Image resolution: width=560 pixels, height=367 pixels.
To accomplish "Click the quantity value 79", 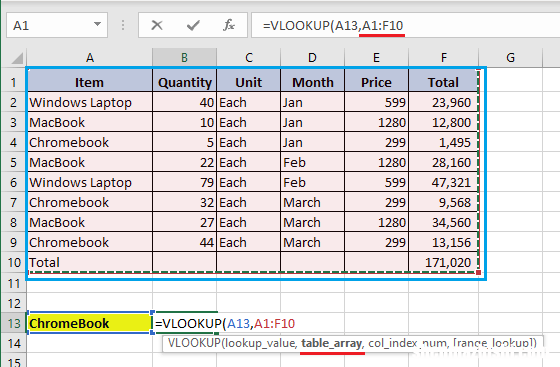I will pos(185,182).
